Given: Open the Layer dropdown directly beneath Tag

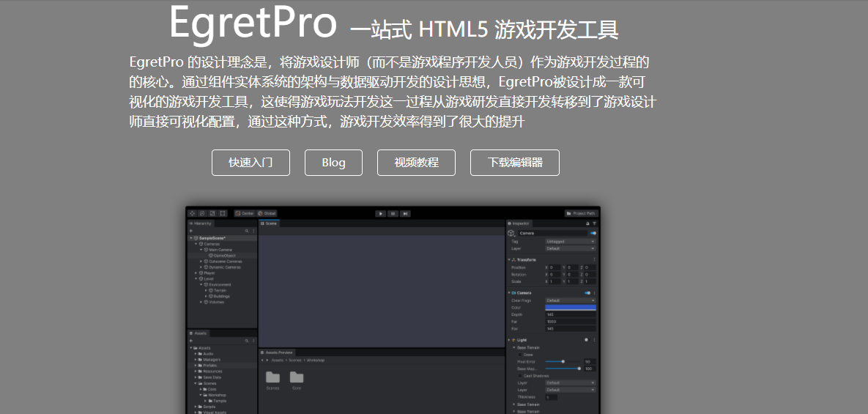Looking at the screenshot, I should 571,248.
